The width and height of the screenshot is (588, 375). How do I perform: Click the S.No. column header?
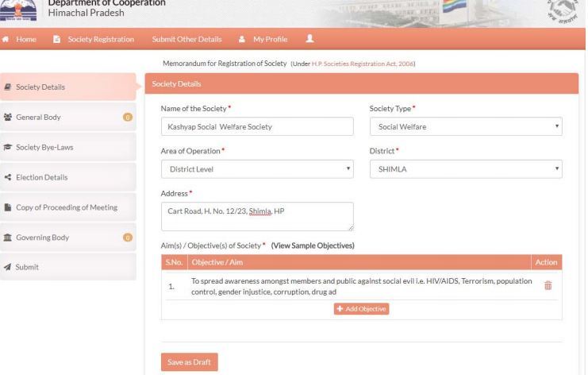tap(175, 262)
